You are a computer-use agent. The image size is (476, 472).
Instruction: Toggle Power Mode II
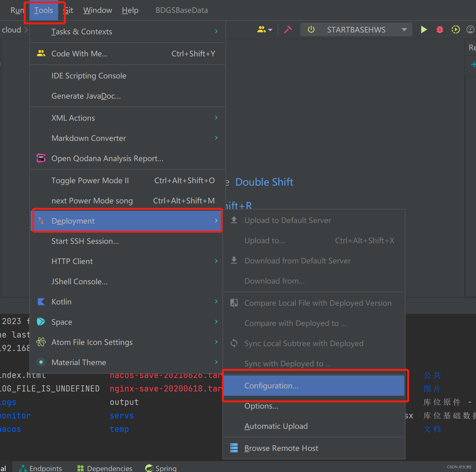[x=90, y=180]
